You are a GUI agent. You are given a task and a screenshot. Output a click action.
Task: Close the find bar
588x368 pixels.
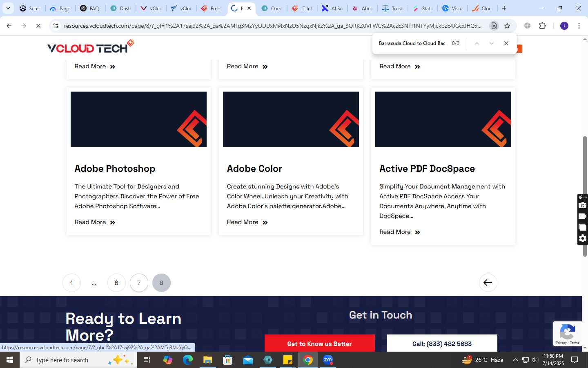[x=506, y=43]
